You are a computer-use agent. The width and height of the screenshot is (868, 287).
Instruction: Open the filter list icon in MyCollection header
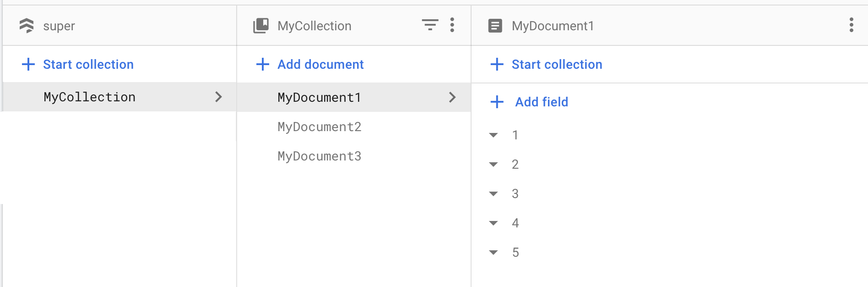click(430, 25)
